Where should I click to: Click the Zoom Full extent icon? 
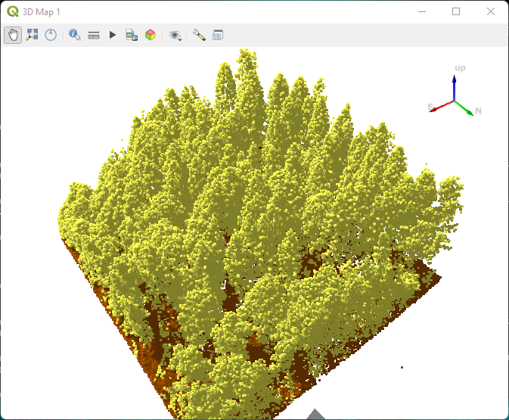(32, 35)
